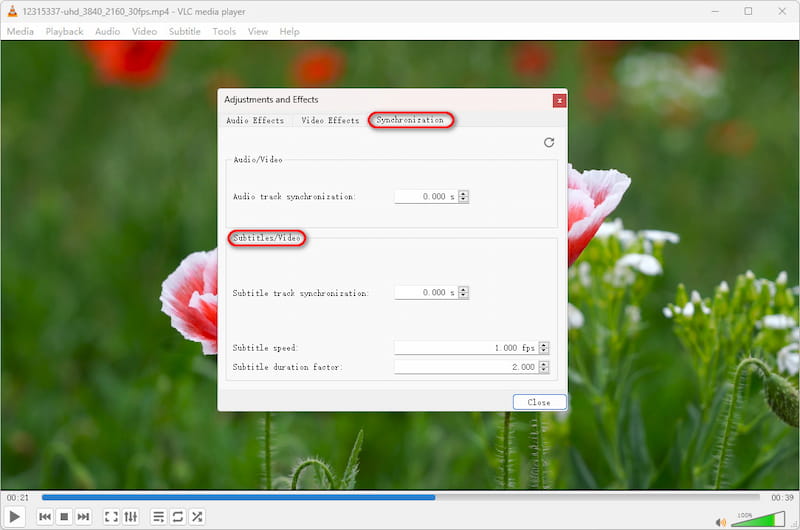Mute audio via the speaker icon
Image resolution: width=800 pixels, height=530 pixels.
click(721, 521)
